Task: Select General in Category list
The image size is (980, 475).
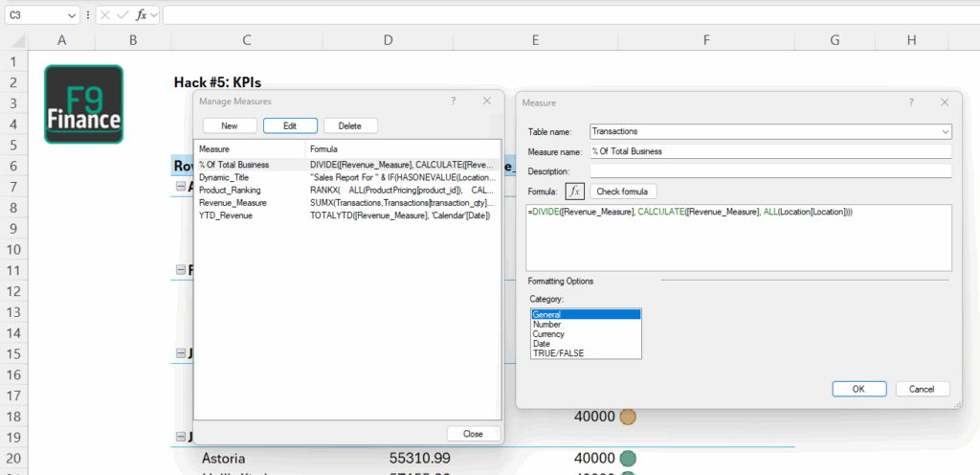Action: pyautogui.click(x=586, y=315)
